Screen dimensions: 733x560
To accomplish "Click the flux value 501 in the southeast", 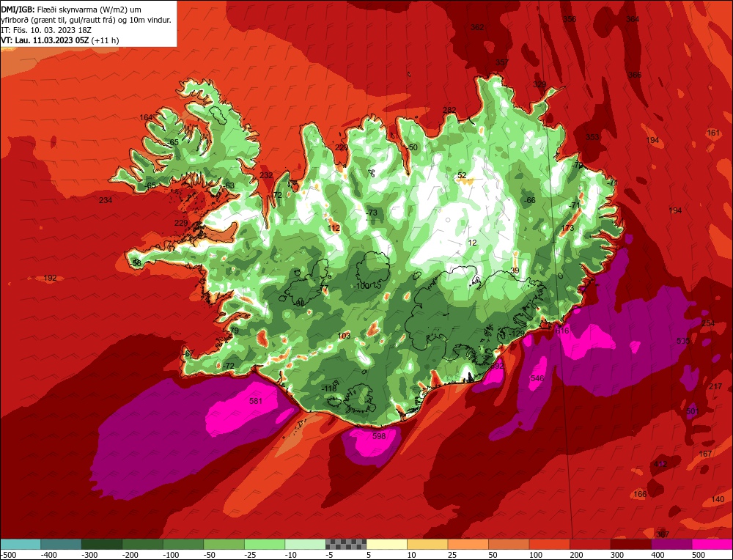I will [x=693, y=411].
